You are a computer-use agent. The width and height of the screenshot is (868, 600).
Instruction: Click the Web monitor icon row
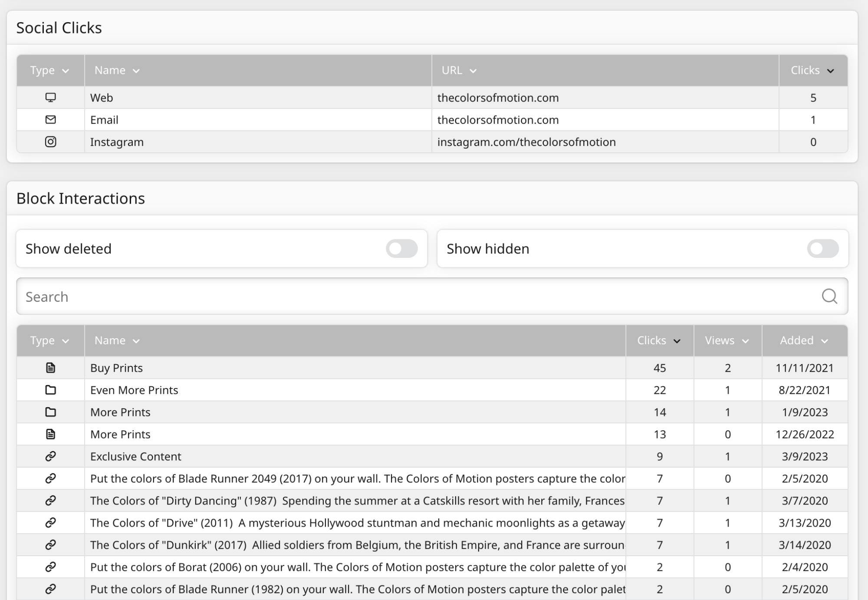50,97
